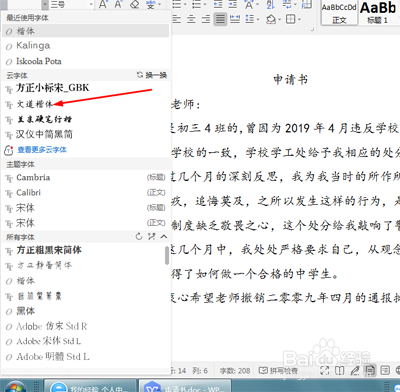Switch to outline view icon
The height and width of the screenshot is (392, 400).
[385, 370]
